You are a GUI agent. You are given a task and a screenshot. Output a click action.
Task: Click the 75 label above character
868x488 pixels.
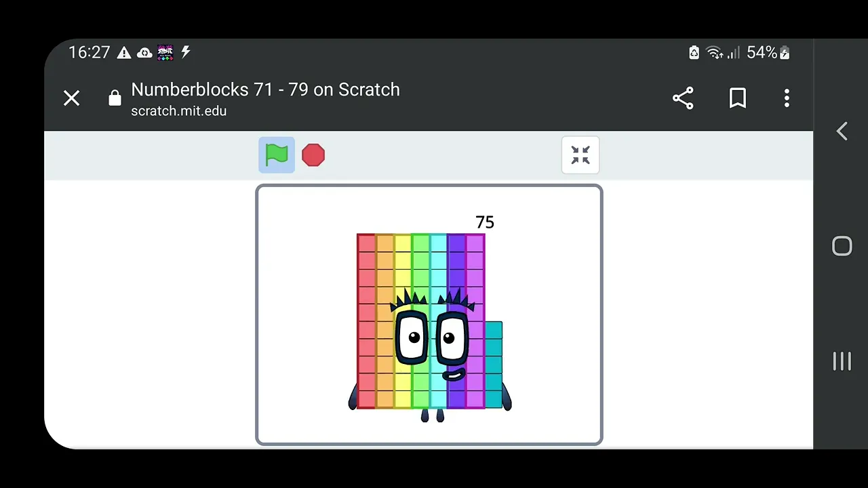pyautogui.click(x=485, y=222)
